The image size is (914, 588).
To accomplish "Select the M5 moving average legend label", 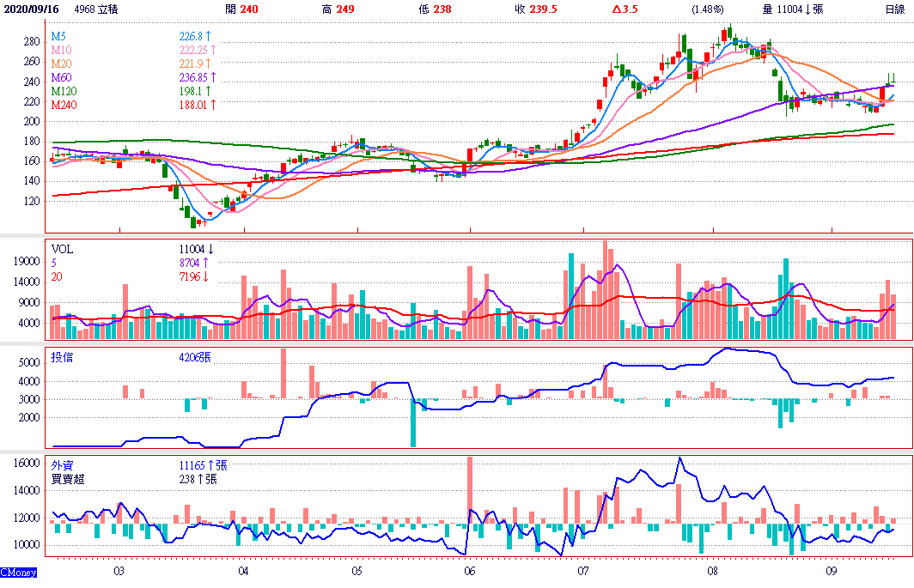I will point(58,37).
